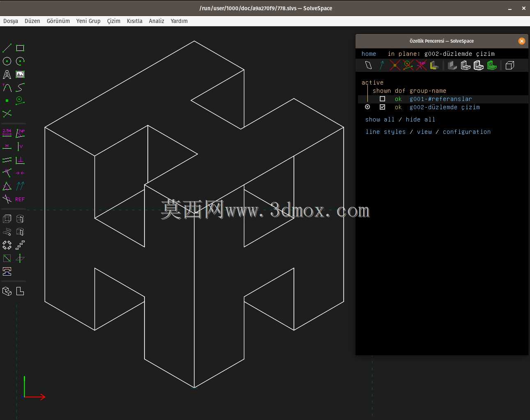The width and height of the screenshot is (530, 420).
Task: Toggle shaded view of solid model
Action: pyautogui.click(x=452, y=65)
